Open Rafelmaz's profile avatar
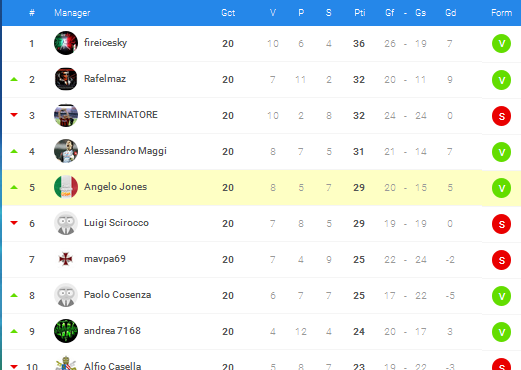The width and height of the screenshot is (521, 370). (66, 79)
